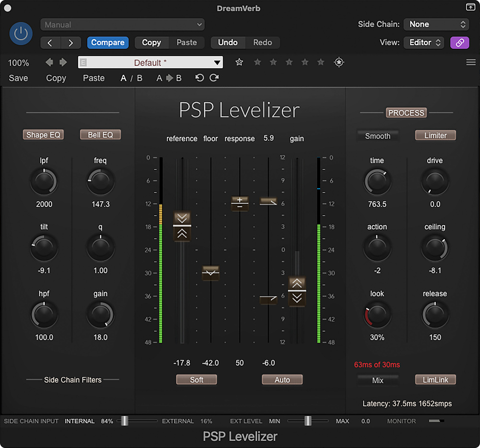The image size is (480, 448).
Task: Toggle the Compare button
Action: click(x=108, y=43)
